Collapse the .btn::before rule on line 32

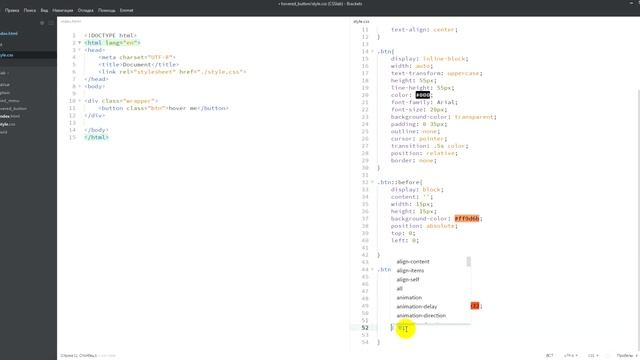372,182
